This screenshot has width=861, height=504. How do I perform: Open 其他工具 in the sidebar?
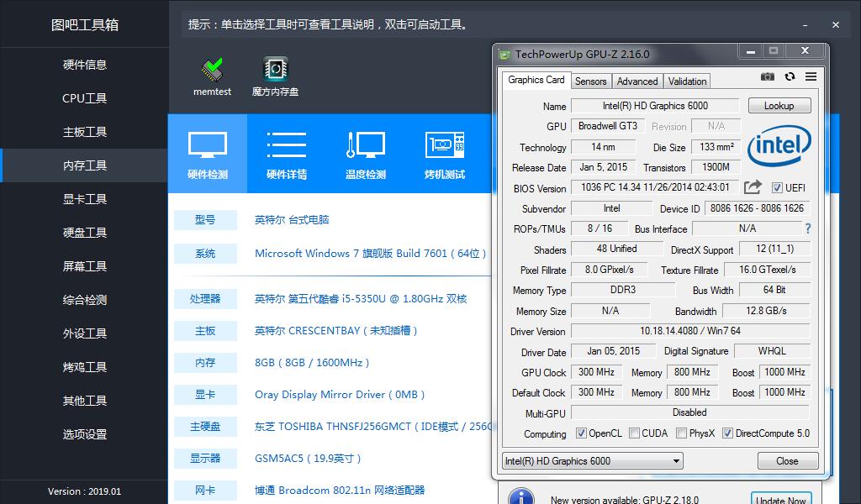(85, 401)
